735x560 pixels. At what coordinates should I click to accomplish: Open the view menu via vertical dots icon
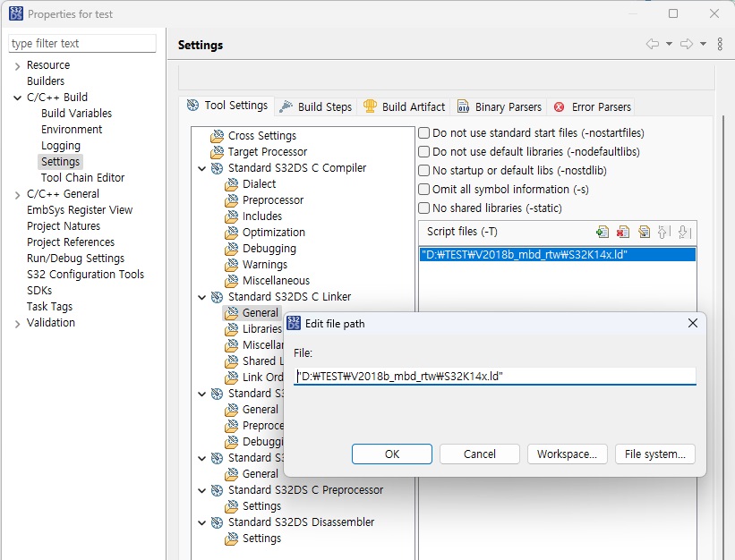[x=720, y=43]
